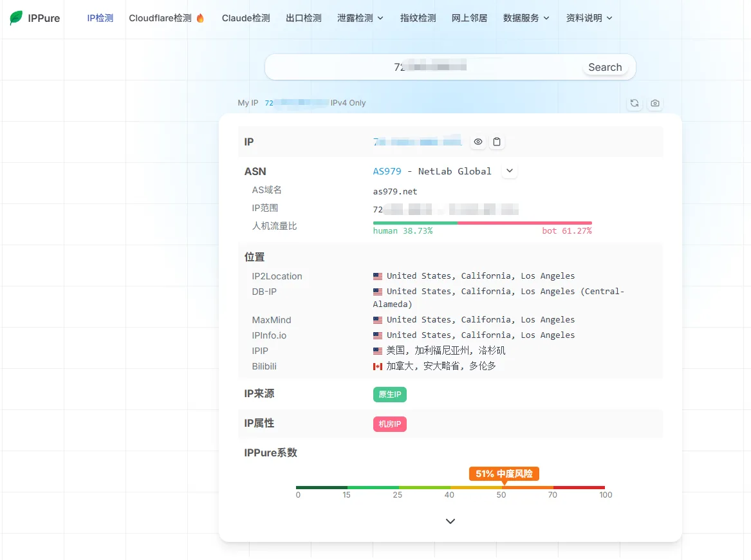Image resolution: width=751 pixels, height=560 pixels.
Task: Open the 泄露检测 dropdown menu
Action: click(360, 18)
